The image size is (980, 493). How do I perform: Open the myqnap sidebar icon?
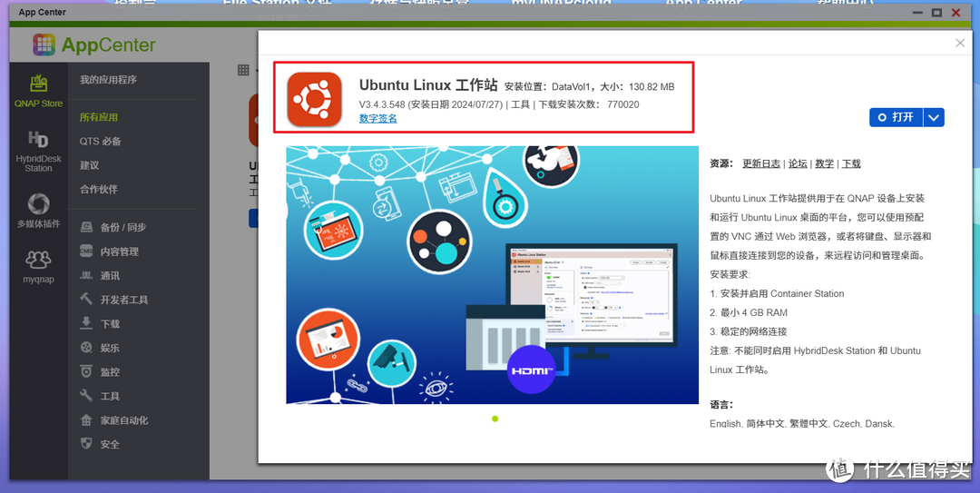pyautogui.click(x=39, y=267)
